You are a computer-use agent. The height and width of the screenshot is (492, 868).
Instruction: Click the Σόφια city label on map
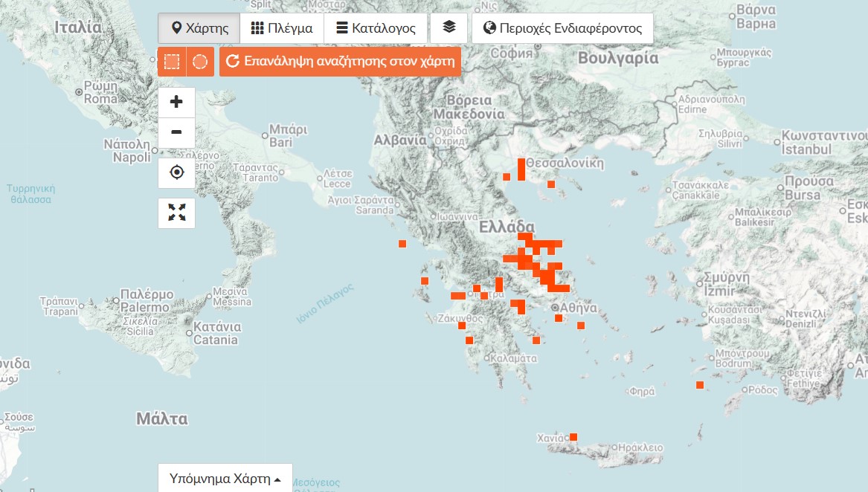click(512, 53)
